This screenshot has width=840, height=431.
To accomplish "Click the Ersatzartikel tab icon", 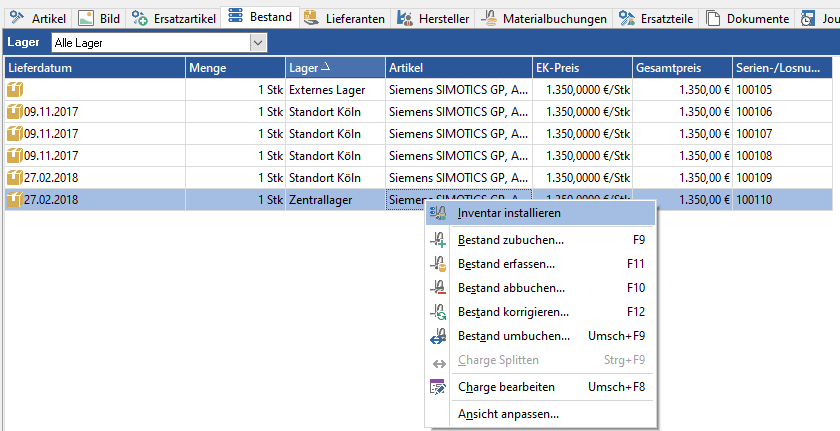I will (140, 18).
